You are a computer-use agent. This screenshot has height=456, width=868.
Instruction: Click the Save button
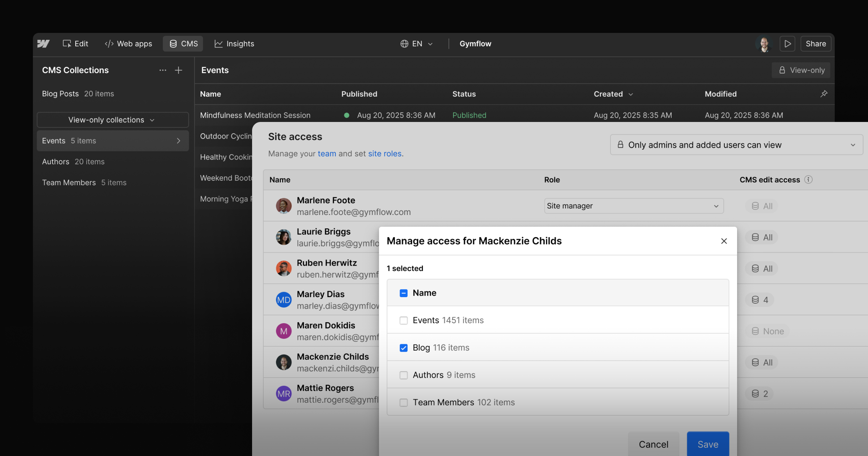[707, 444]
